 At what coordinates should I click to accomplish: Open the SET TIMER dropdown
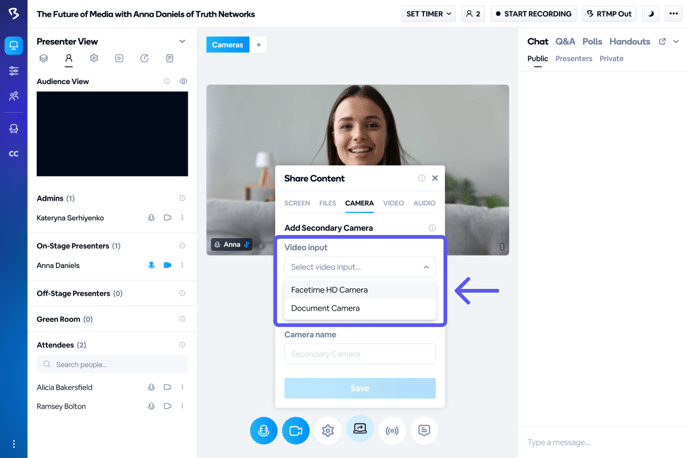coord(428,14)
